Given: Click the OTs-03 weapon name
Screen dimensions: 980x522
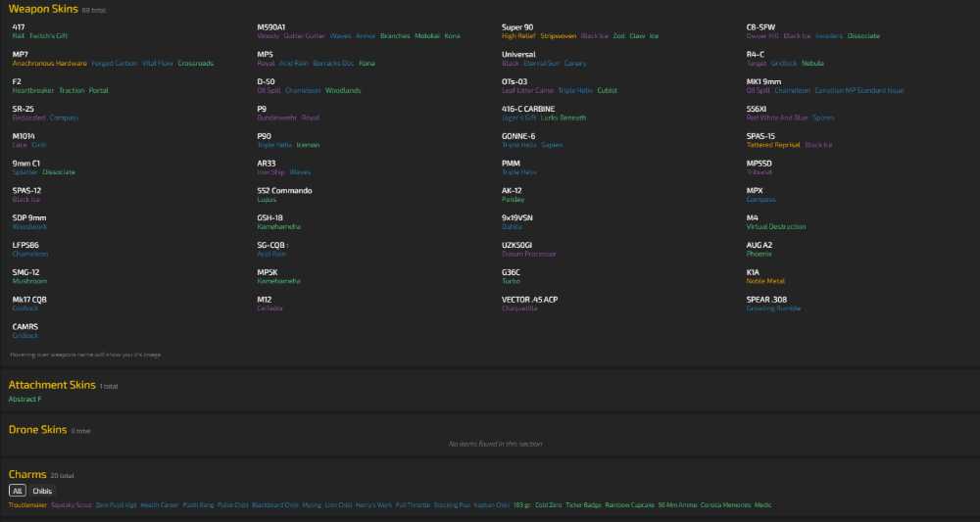Looking at the screenshot, I should 514,82.
